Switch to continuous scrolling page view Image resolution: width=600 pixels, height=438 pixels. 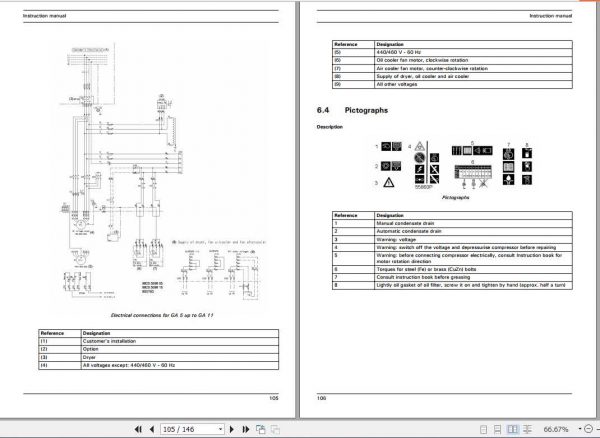pos(497,430)
